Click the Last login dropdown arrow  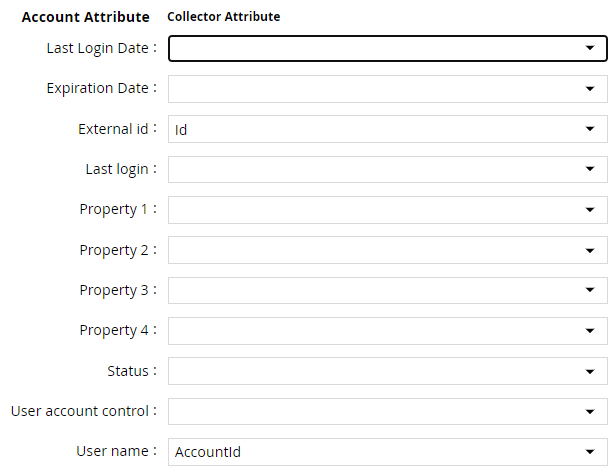[x=590, y=169]
